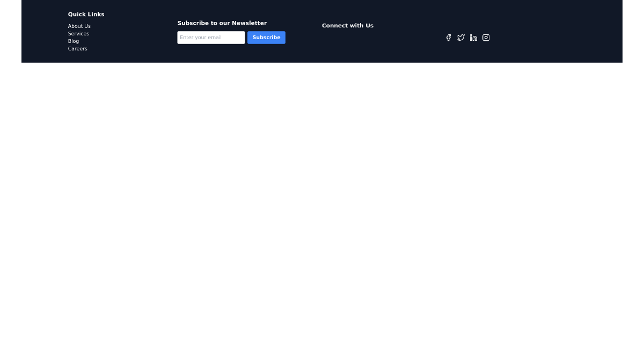The image size is (644, 338).
Task: Open the About Us link
Action: click(79, 26)
